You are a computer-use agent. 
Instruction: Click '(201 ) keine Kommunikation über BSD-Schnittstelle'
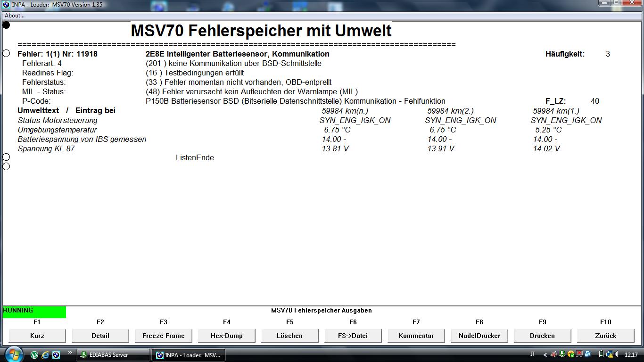tap(234, 64)
